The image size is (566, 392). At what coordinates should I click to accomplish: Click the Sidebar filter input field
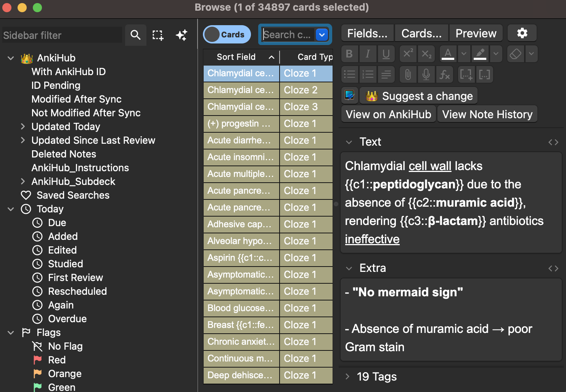(62, 35)
